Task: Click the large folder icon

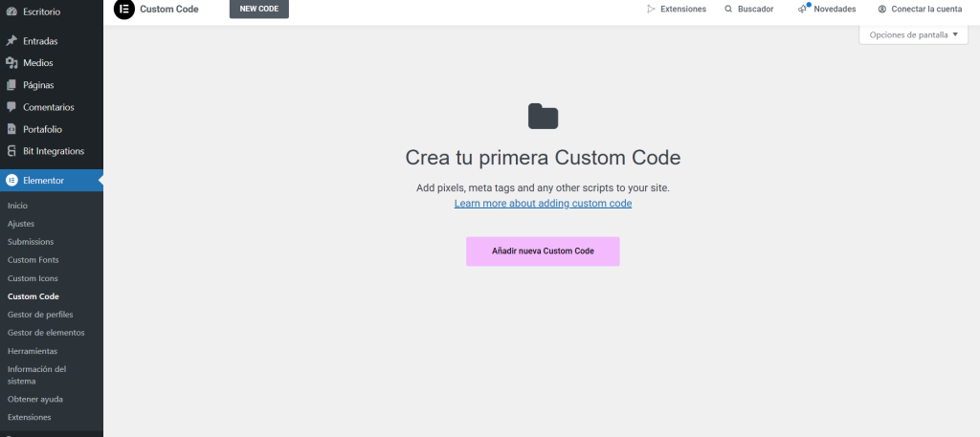Action: click(543, 117)
